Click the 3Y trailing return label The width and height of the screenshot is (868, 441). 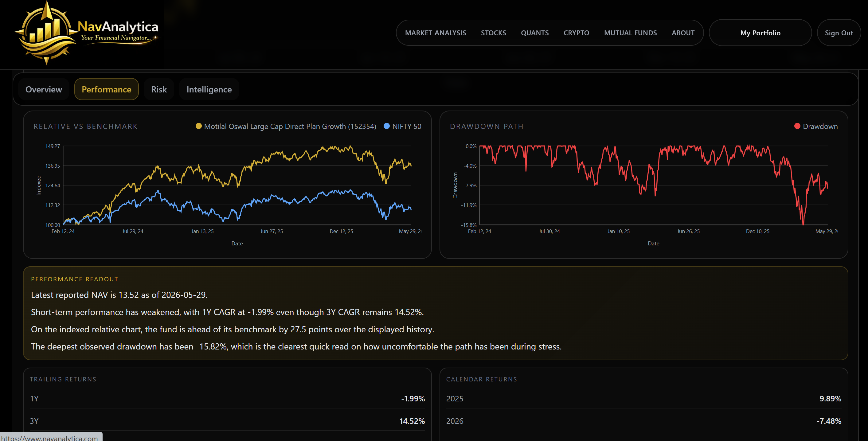pyautogui.click(x=34, y=421)
